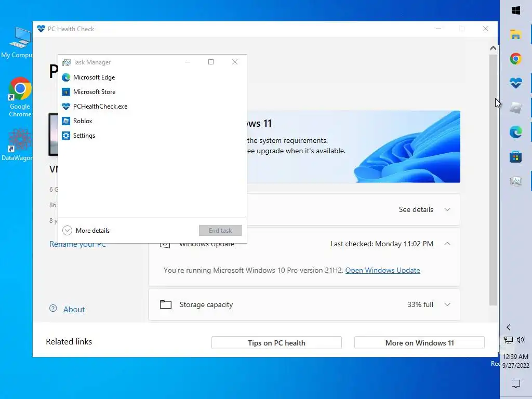Open the Windows Update link
This screenshot has height=399, width=532.
point(383,270)
